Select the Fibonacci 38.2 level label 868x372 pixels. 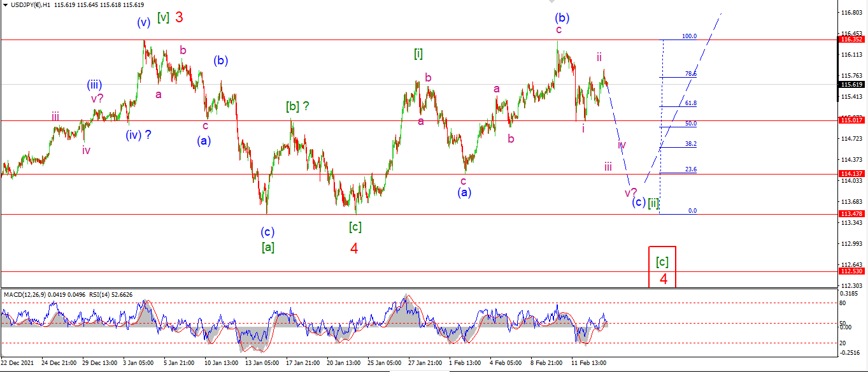[x=690, y=144]
